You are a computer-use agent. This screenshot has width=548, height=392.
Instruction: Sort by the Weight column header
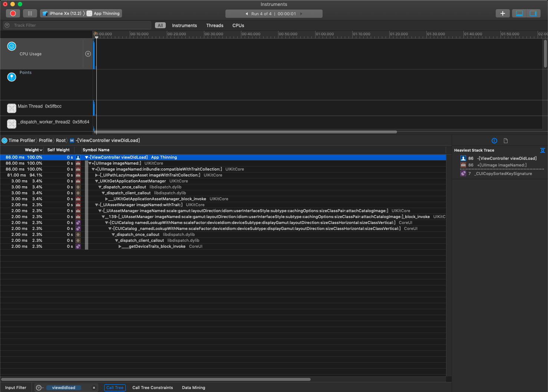tap(33, 150)
